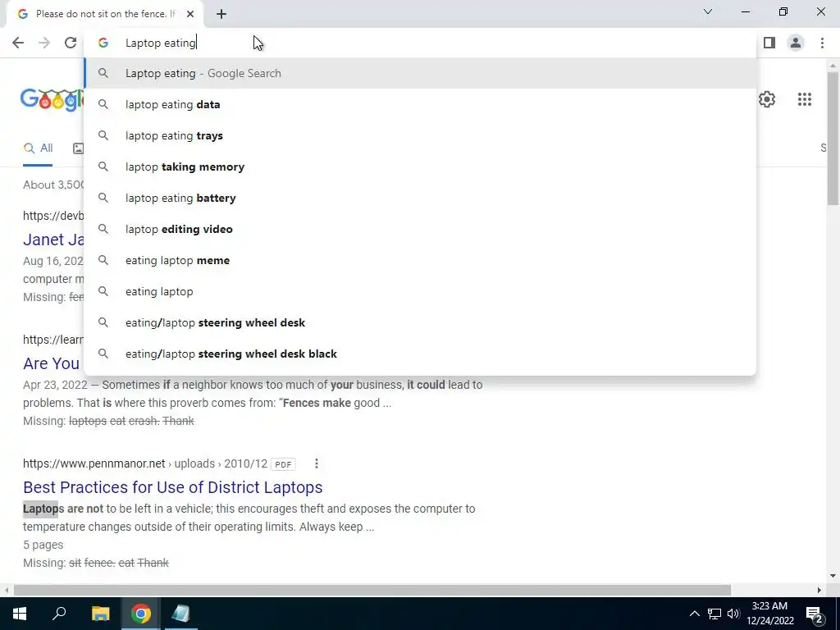Switch to the Images tab icon

(78, 148)
